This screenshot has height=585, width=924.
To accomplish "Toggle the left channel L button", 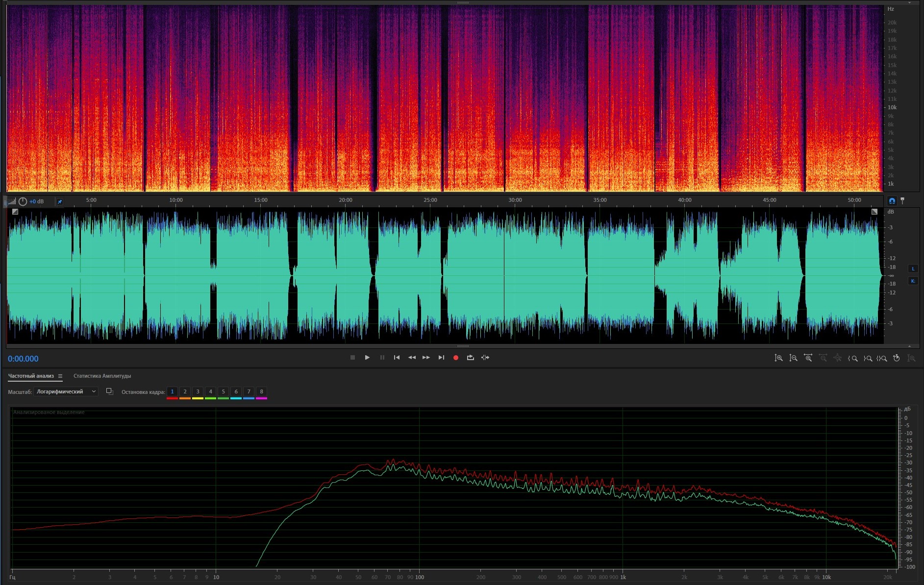I will coord(913,268).
